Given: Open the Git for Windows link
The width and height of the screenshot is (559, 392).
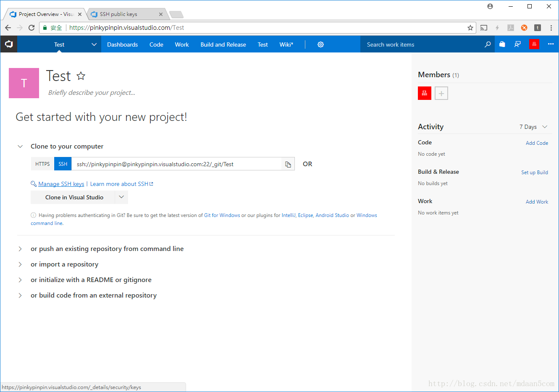Looking at the screenshot, I should 222,215.
